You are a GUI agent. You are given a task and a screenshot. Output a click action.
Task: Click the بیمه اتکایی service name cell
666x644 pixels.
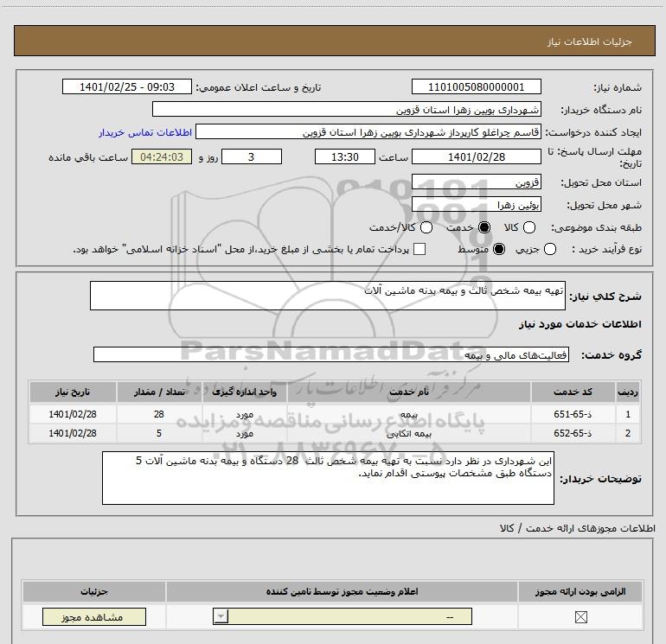[409, 433]
